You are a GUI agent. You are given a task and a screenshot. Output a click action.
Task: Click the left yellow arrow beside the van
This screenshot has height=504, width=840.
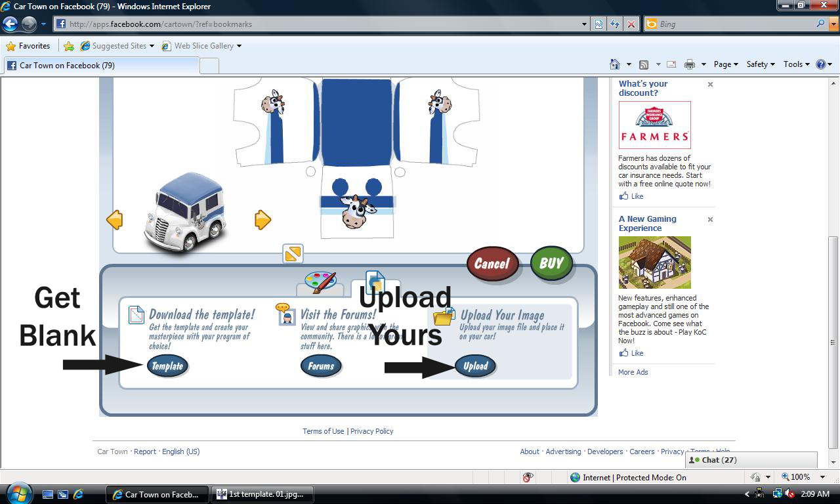[115, 220]
